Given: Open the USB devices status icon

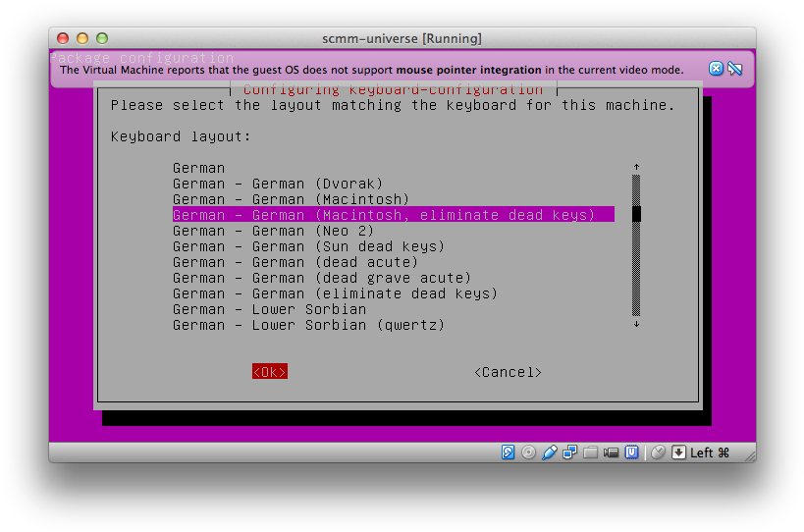Looking at the screenshot, I should (550, 452).
